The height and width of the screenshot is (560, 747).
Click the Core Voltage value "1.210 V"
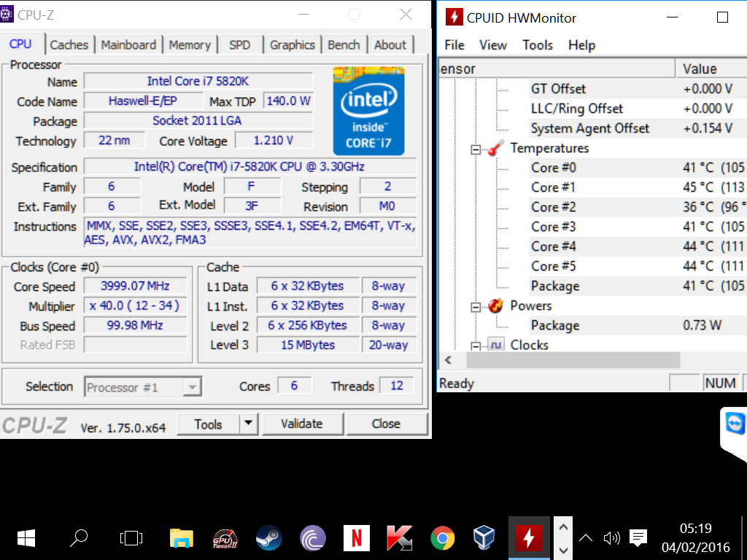pyautogui.click(x=274, y=141)
